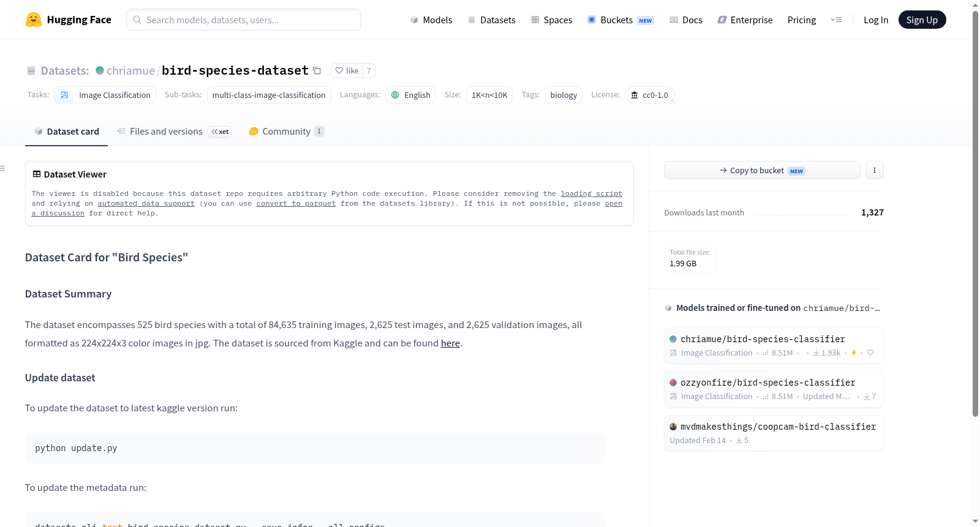Image resolution: width=980 pixels, height=527 pixels.
Task: Select the English language tag
Action: (410, 95)
